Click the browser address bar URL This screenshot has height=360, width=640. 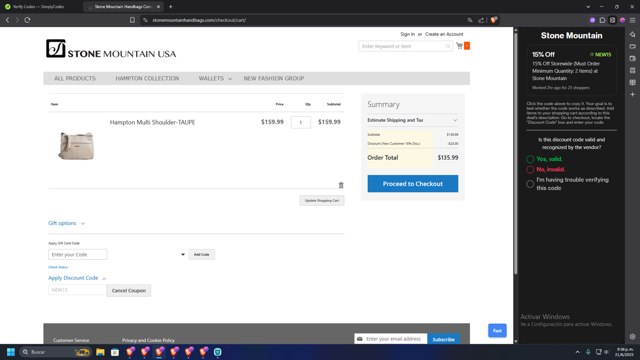199,20
